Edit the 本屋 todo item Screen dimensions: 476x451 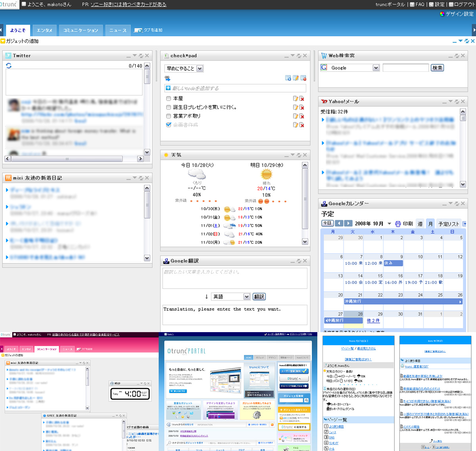[295, 98]
